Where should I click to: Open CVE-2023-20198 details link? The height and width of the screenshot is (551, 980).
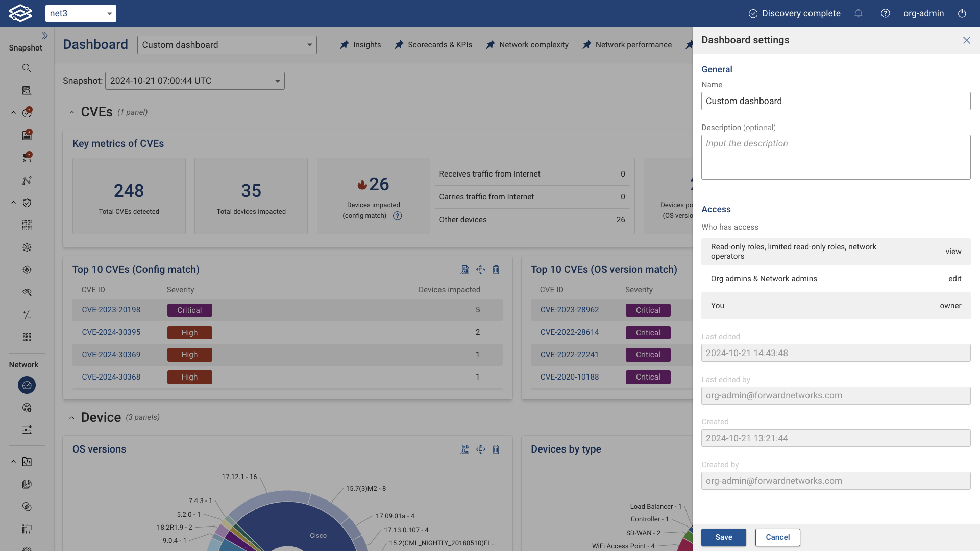coord(111,310)
